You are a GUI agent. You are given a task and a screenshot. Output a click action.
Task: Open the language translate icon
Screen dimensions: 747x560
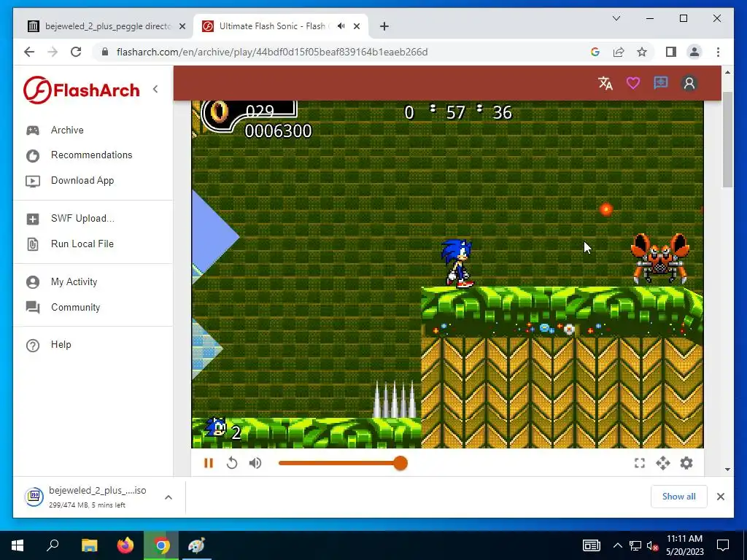[x=605, y=83]
